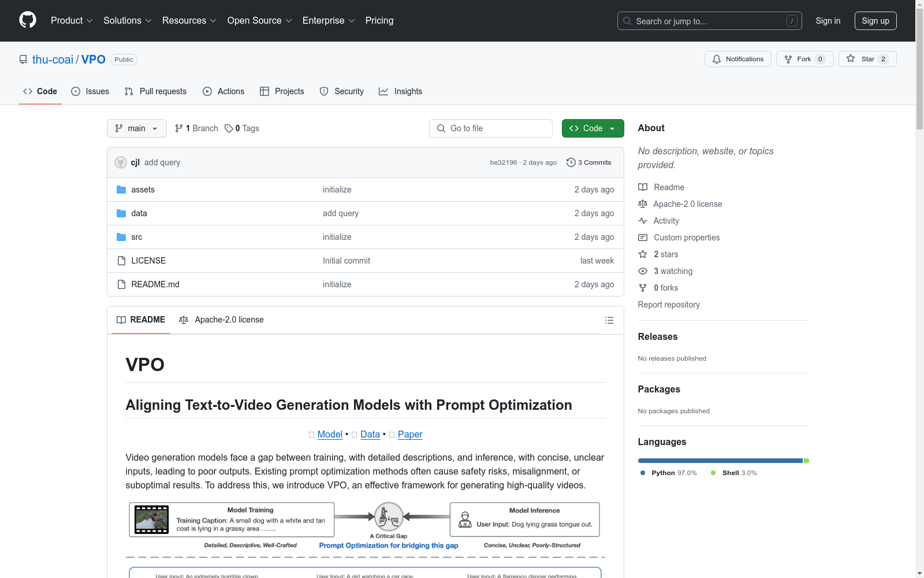Open the README outline icon
924x578 pixels.
[x=609, y=320]
